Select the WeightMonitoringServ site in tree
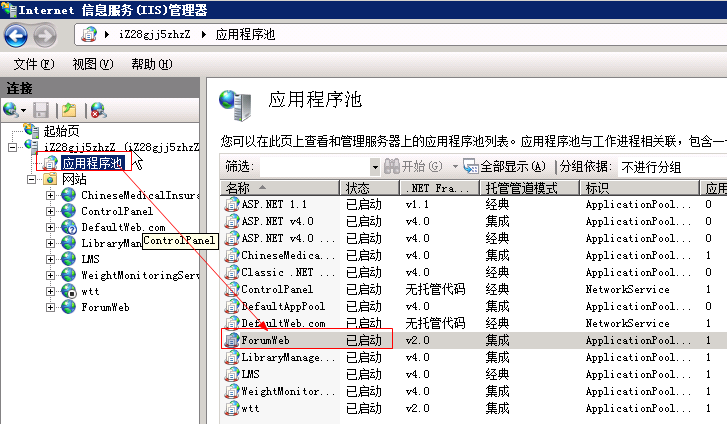This screenshot has width=727, height=424. pyautogui.click(x=140, y=275)
